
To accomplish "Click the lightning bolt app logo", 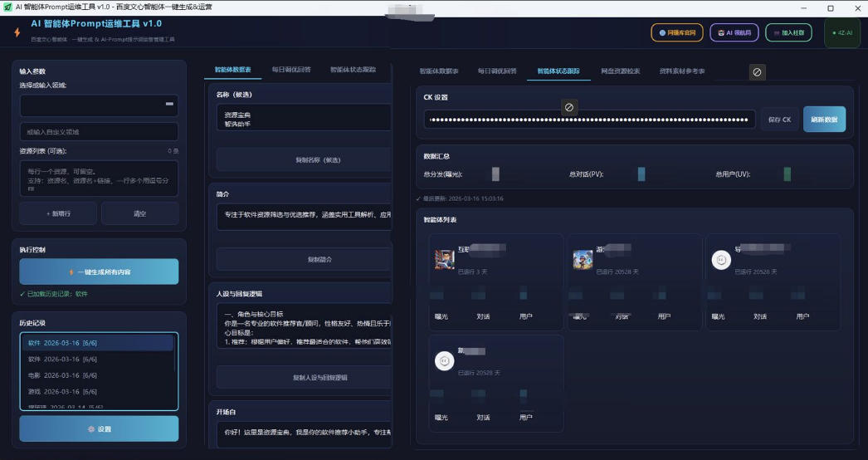I will [17, 32].
